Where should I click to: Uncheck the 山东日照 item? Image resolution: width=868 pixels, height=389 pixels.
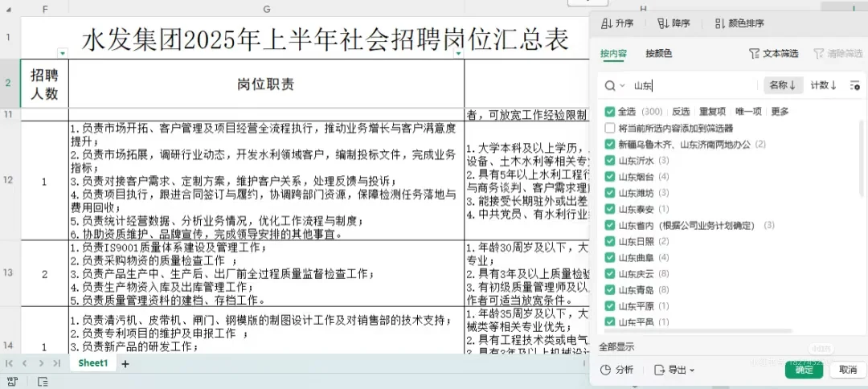click(x=609, y=241)
